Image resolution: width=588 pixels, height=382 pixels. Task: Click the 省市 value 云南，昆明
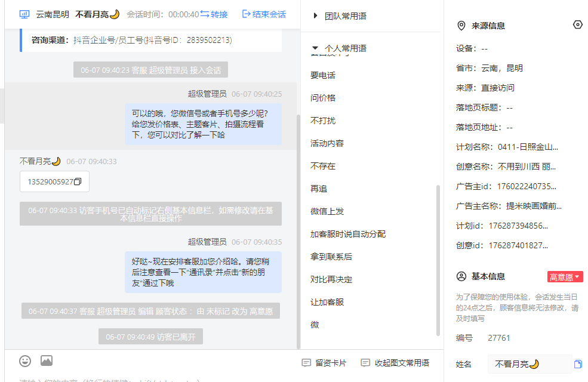pyautogui.click(x=502, y=68)
